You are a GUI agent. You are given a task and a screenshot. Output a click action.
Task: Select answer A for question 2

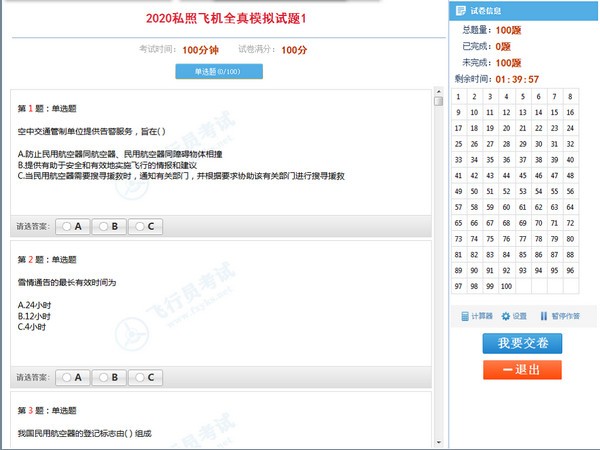[x=72, y=378]
